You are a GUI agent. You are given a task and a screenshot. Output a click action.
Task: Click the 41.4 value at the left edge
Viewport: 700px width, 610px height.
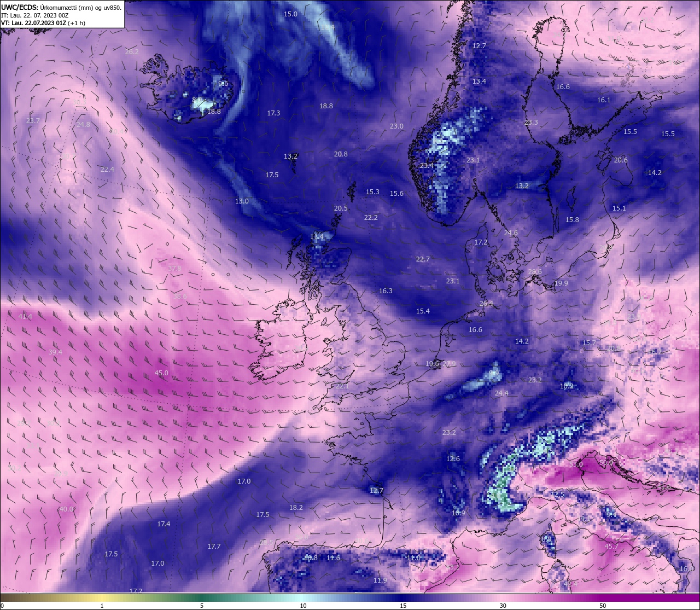25,317
